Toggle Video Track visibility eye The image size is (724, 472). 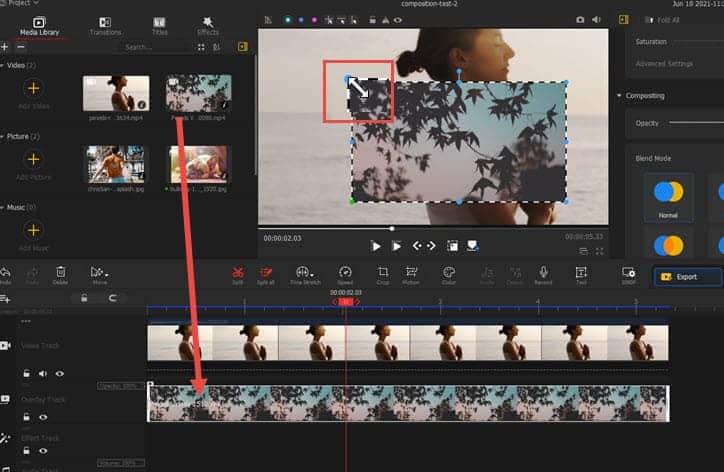tap(59, 373)
